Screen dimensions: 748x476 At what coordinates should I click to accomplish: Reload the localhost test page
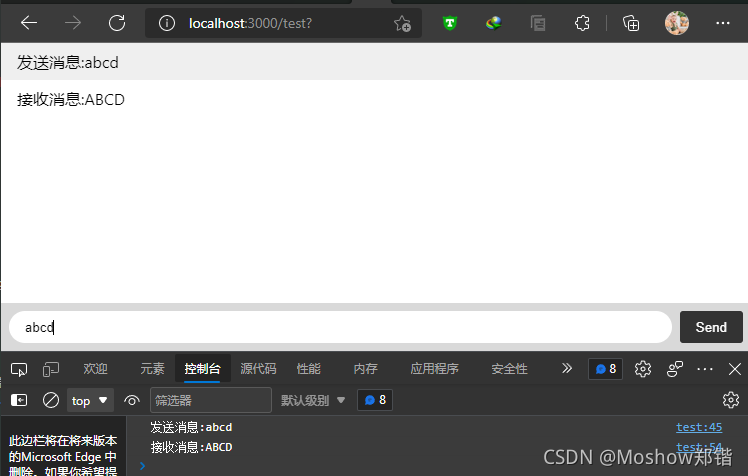pyautogui.click(x=117, y=22)
